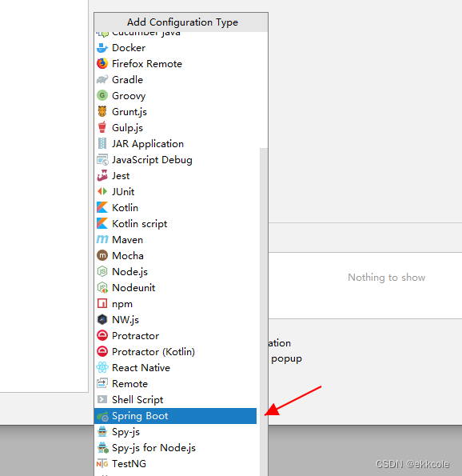The width and height of the screenshot is (462, 476).
Task: Click the Protractor (Kotlin) red icon
Action: (102, 351)
